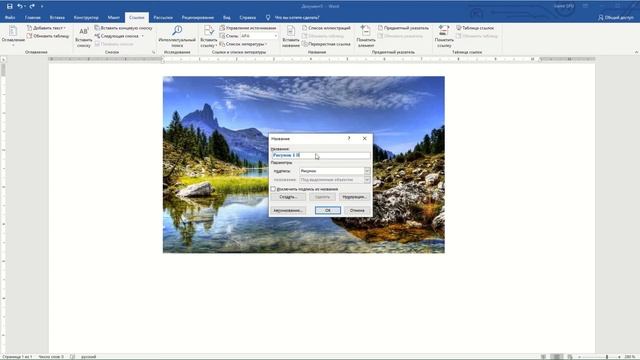This screenshot has height=360, width=640.
Task: Click the zoom out minus button
Action: click(x=579, y=357)
